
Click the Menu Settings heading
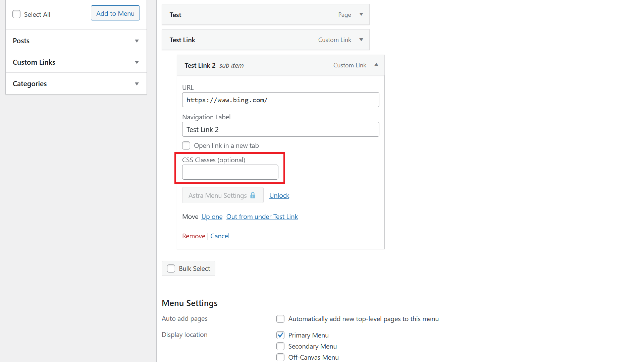(190, 303)
